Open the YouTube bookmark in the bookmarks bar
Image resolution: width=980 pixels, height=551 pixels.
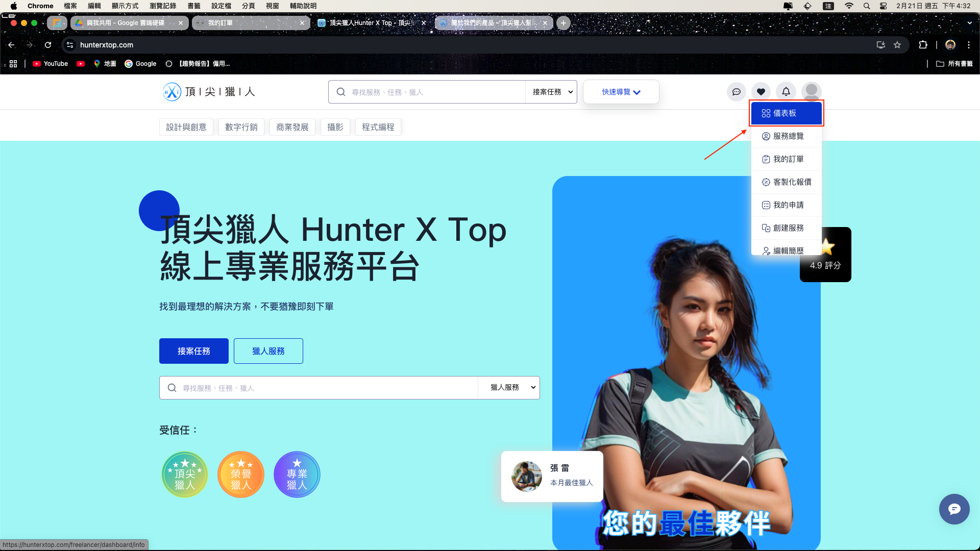pyautogui.click(x=50, y=64)
